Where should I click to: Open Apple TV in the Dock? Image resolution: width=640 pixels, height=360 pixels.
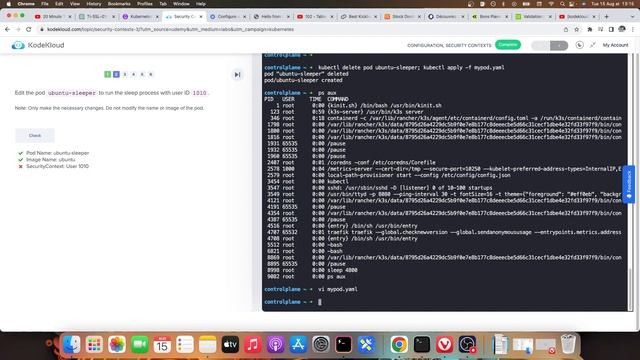tap(230, 345)
